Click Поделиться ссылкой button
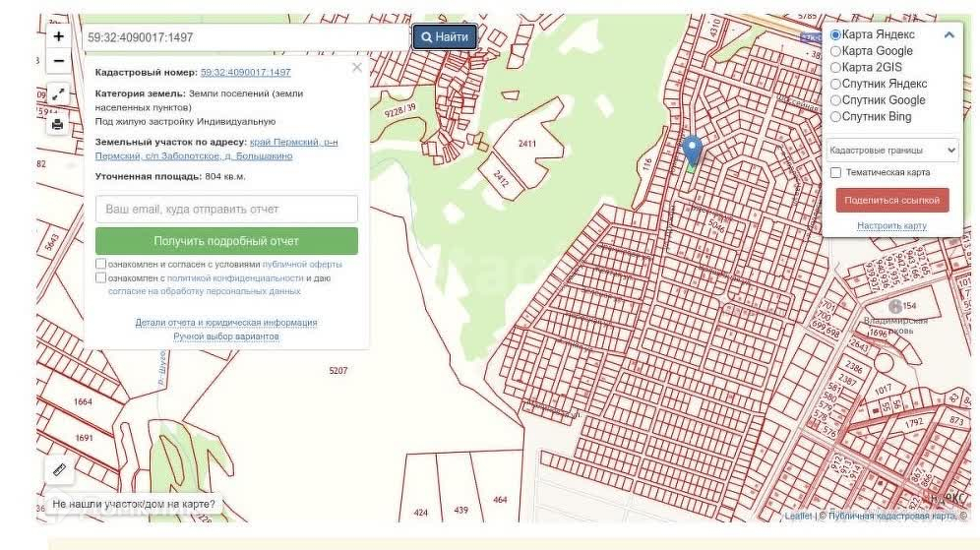The width and height of the screenshot is (980, 550). pos(891,200)
